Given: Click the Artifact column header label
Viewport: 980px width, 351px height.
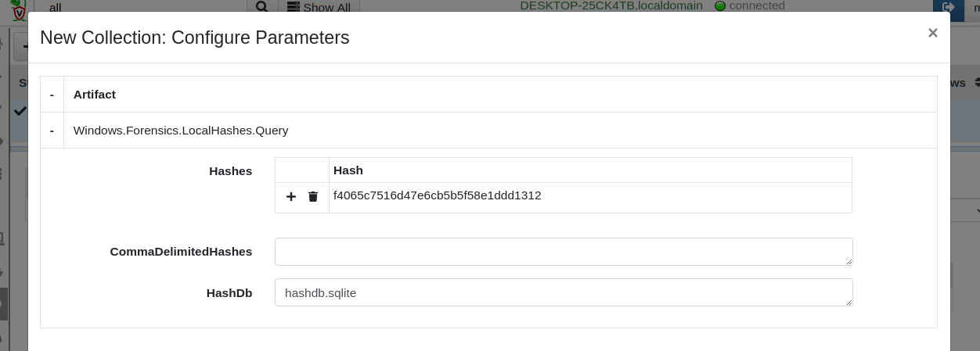Looking at the screenshot, I should [95, 95].
